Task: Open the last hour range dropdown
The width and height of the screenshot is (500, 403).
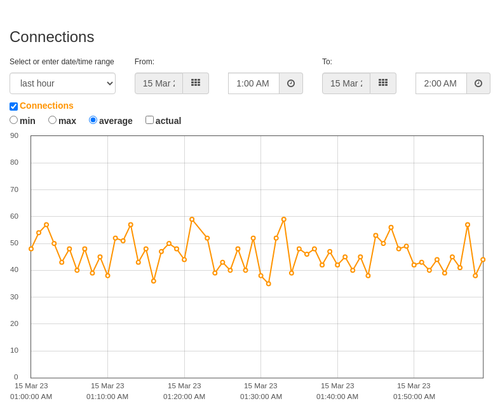Action: (63, 83)
